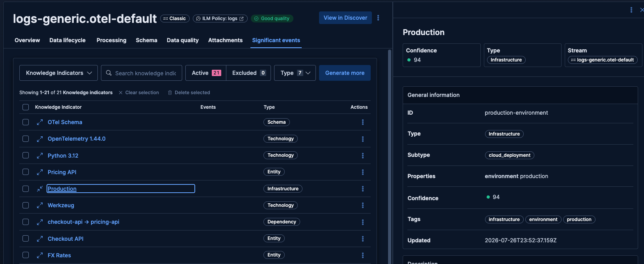Click the Good quality badge

[272, 19]
